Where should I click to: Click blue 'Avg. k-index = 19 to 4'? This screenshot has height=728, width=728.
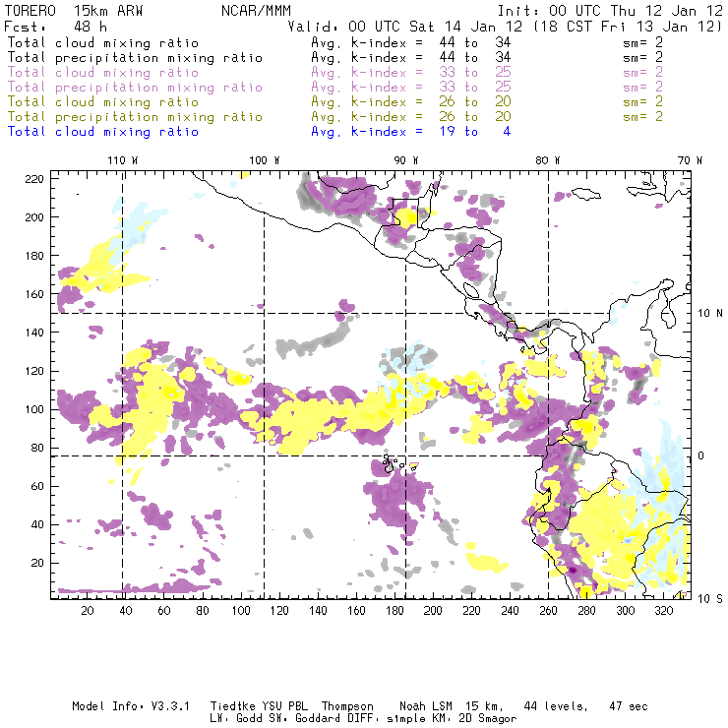pos(411,132)
